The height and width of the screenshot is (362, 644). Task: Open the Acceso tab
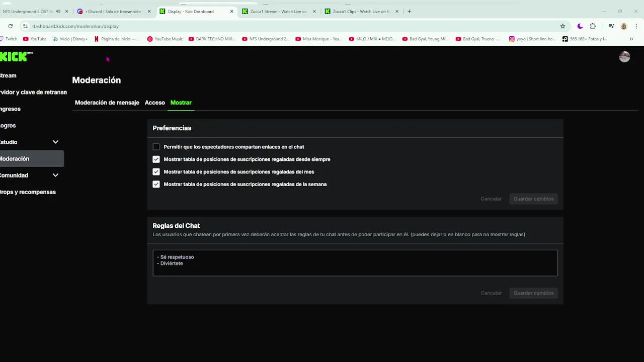154,103
